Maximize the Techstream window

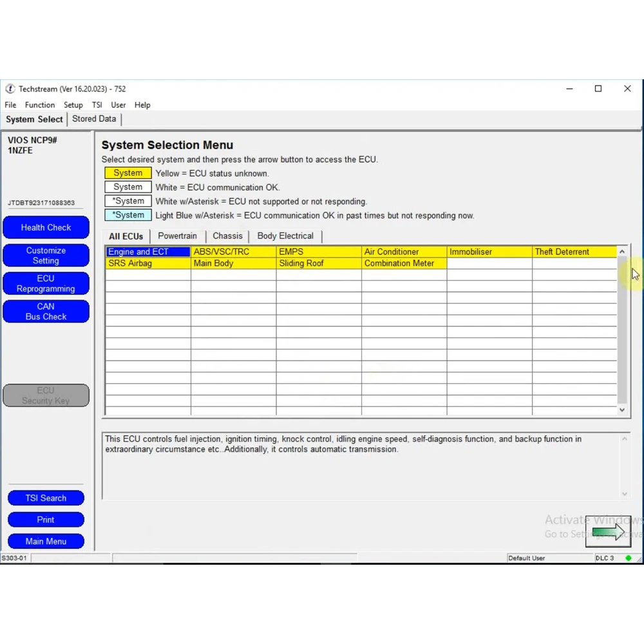pos(598,89)
